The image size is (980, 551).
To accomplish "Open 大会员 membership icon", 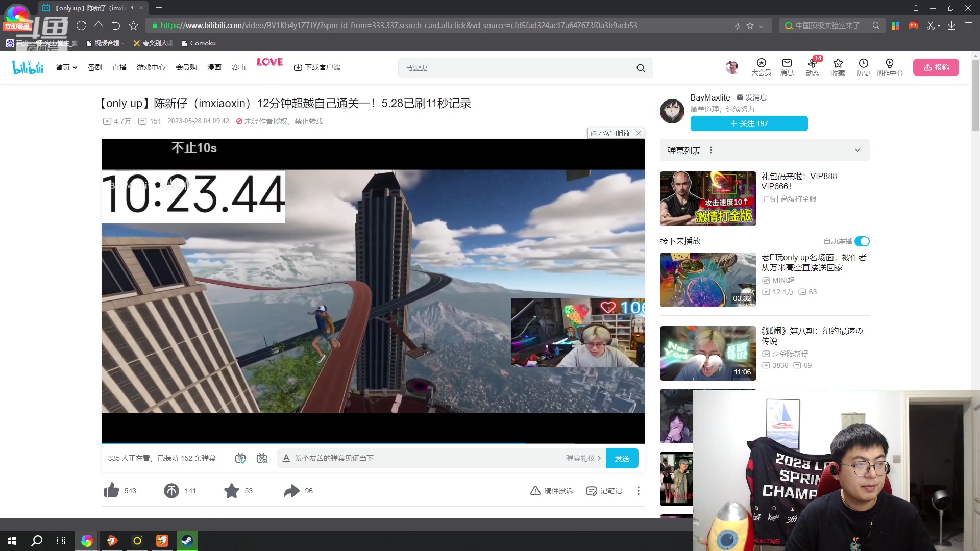I will (x=761, y=67).
